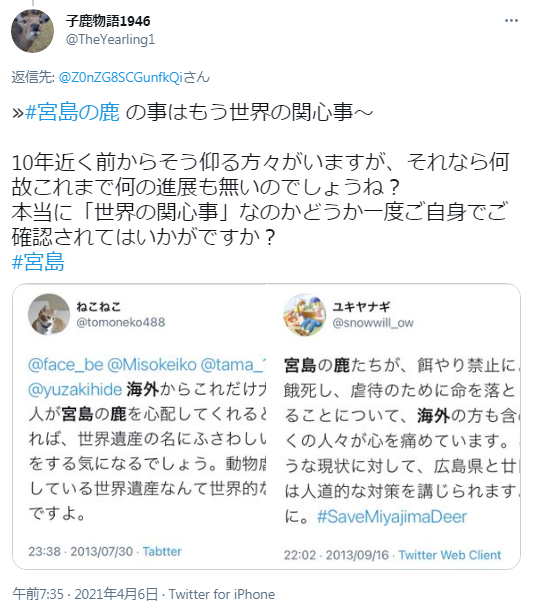Open the reply-to @Z0nZG8SCGunfkQi mention

tap(121, 77)
